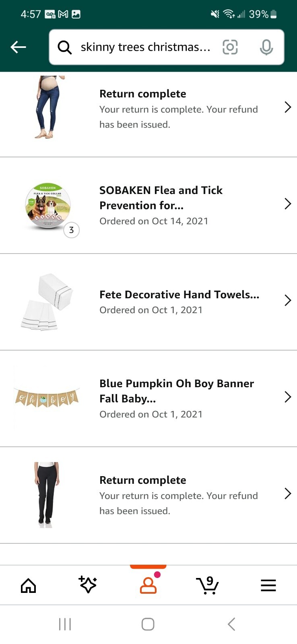
Task: Tap the SOBAKEN flea collar thumbnail
Action: pyautogui.click(x=48, y=206)
